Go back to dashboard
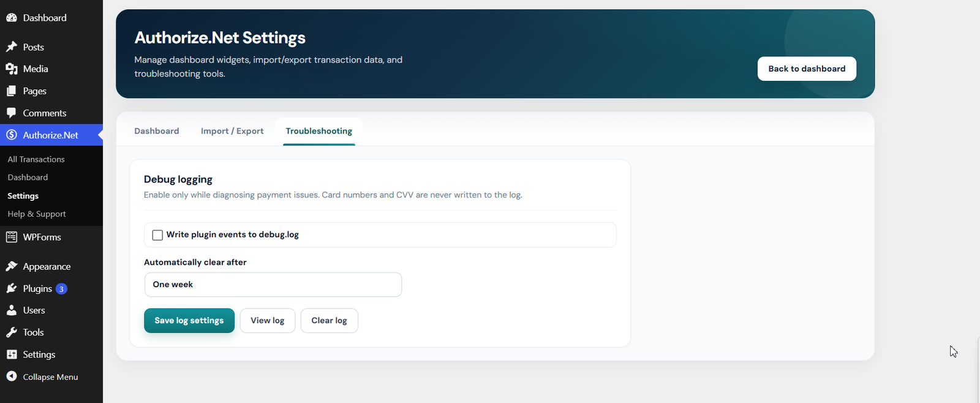The image size is (980, 403). click(807, 69)
